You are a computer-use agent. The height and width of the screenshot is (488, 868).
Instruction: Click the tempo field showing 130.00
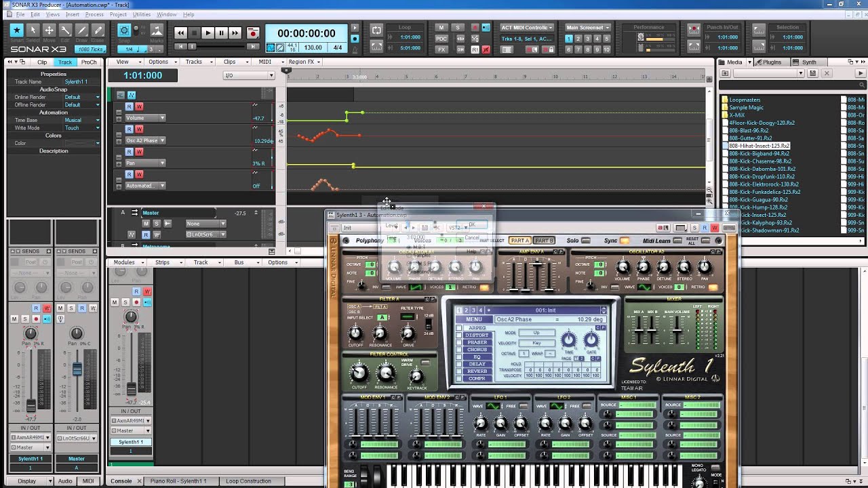click(x=313, y=48)
